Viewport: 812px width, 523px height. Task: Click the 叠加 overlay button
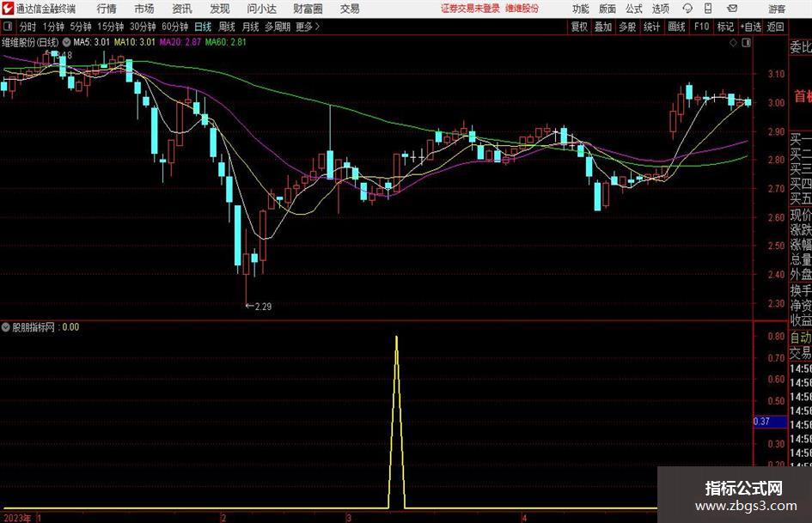[x=603, y=27]
